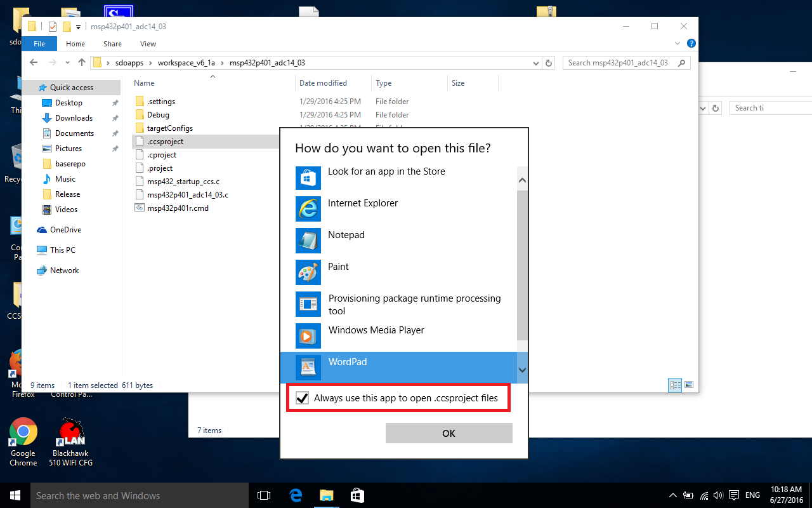Screen dimensions: 812x508
Task: Switch to the View ribbon tab
Action: pos(148,44)
